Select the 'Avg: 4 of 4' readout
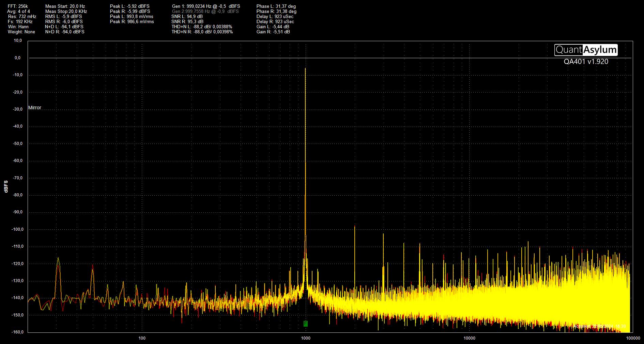This screenshot has width=644, height=344. coord(19,11)
